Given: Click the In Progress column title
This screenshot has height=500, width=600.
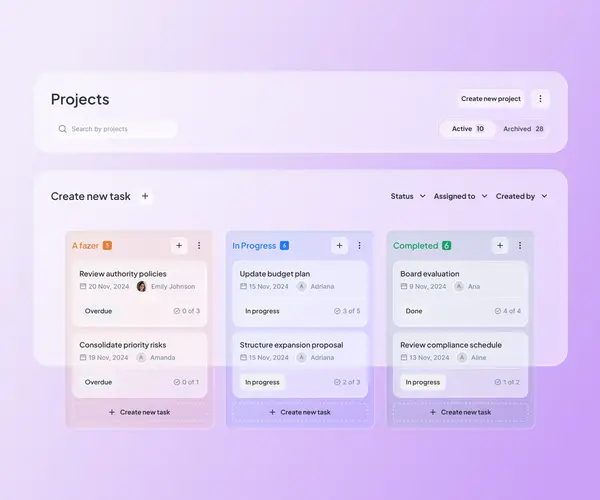Looking at the screenshot, I should click(x=254, y=246).
